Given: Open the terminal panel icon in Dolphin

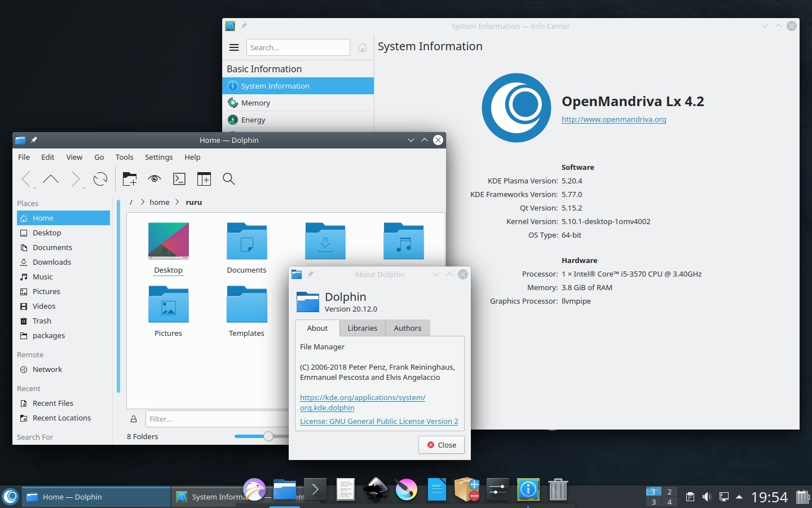Looking at the screenshot, I should (179, 179).
